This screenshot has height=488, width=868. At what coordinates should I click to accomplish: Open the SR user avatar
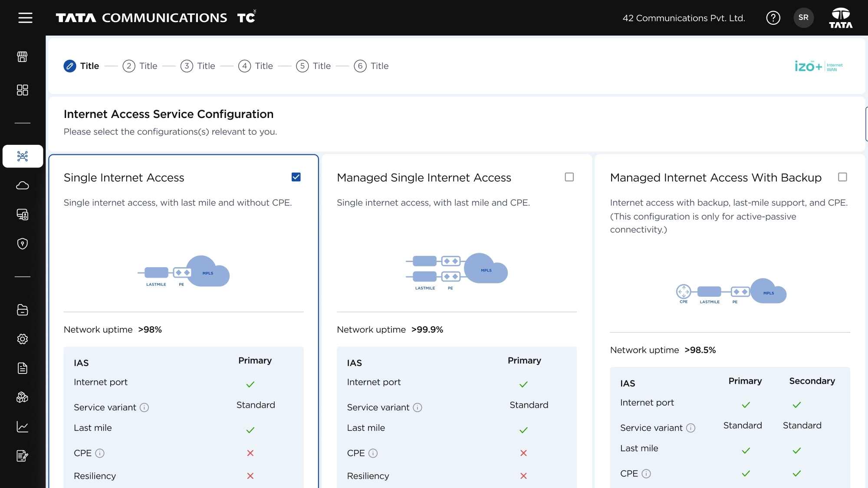coord(803,18)
